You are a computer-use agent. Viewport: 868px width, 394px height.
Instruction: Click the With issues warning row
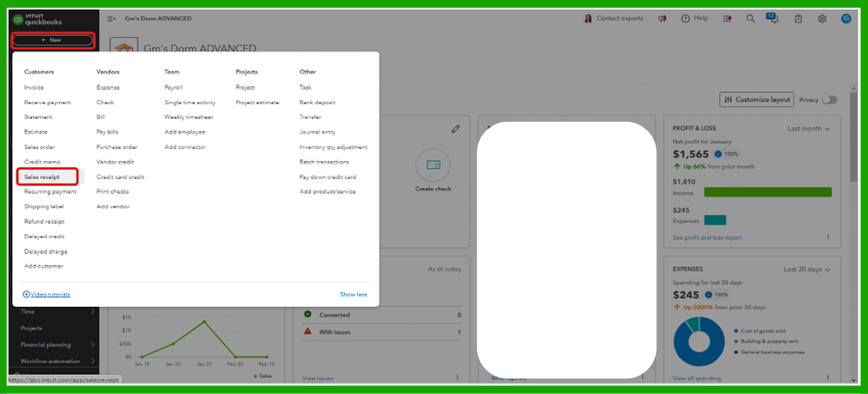pyautogui.click(x=382, y=332)
